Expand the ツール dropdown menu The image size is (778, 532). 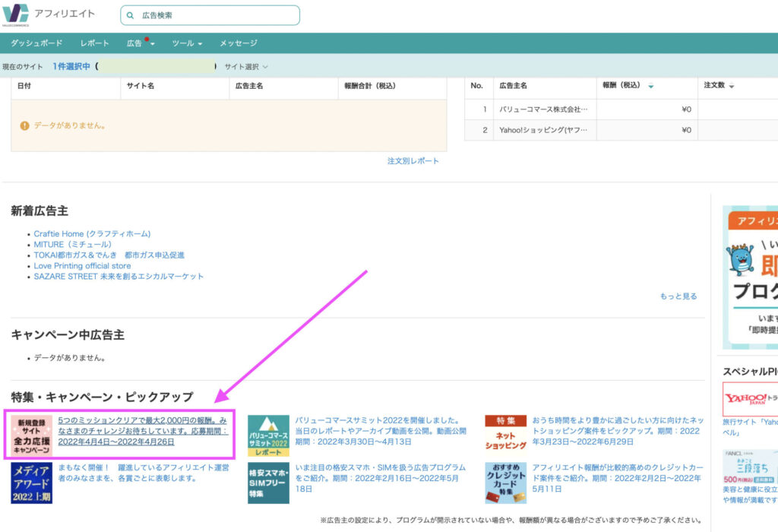[x=187, y=43]
